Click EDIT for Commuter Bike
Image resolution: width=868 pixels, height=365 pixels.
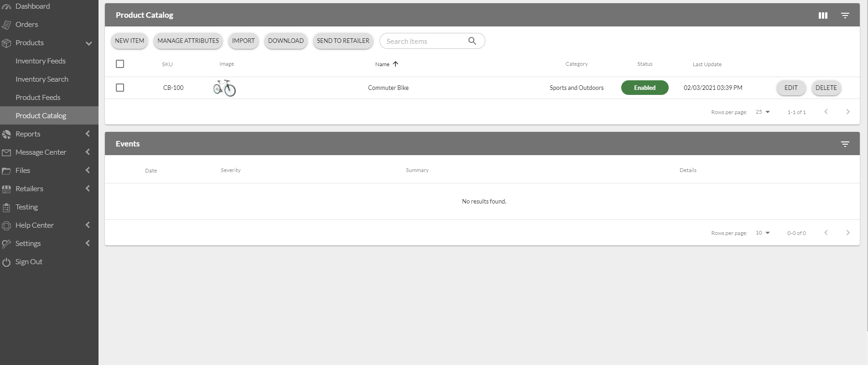click(791, 88)
